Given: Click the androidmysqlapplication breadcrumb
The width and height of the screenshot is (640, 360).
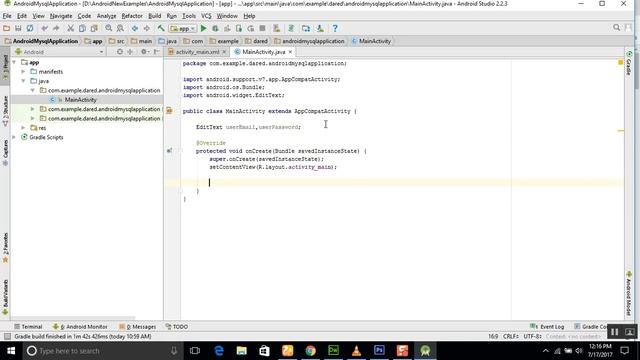Looking at the screenshot, I should (x=309, y=41).
